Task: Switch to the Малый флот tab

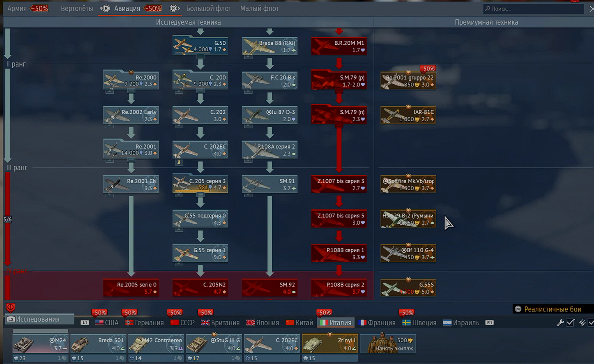Action: [x=259, y=8]
